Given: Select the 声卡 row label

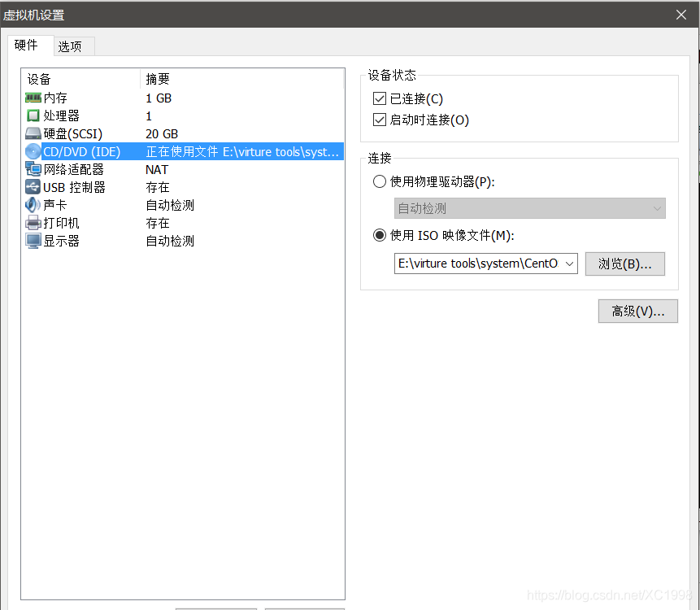Looking at the screenshot, I should (55, 205).
